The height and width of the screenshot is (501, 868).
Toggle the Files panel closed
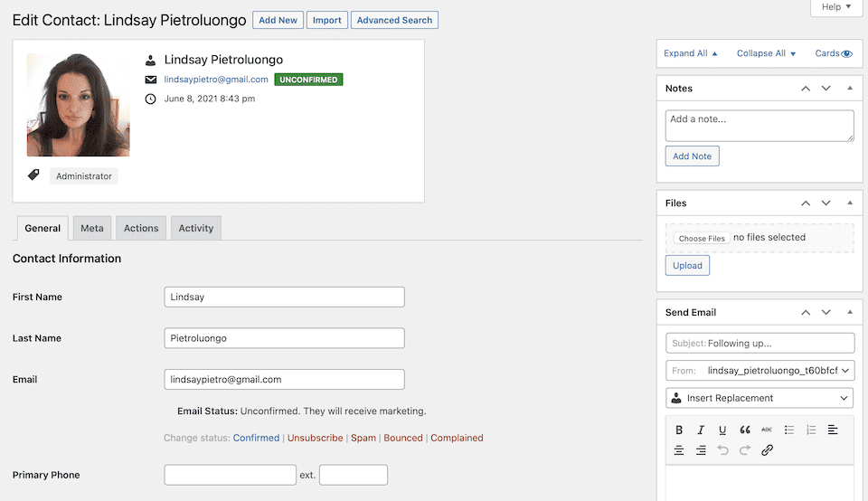[x=850, y=203]
